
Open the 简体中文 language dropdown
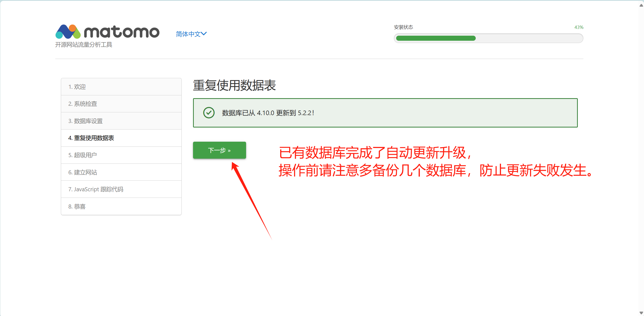(188, 34)
